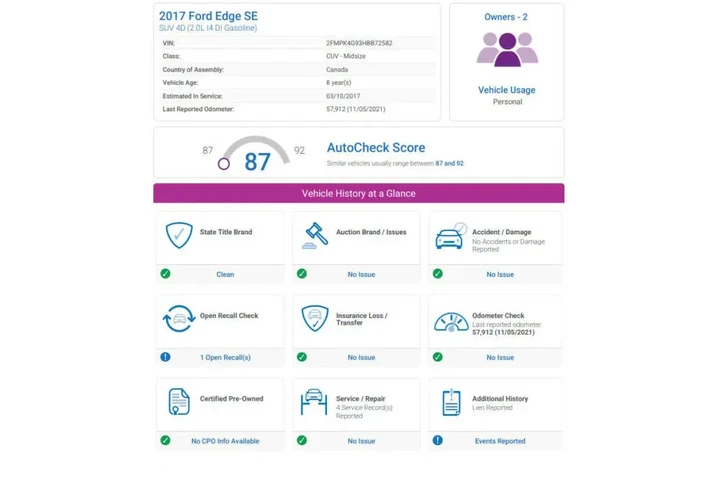The height and width of the screenshot is (480, 720).
Task: Click the Service / Repair car lift icon
Action: click(x=314, y=402)
